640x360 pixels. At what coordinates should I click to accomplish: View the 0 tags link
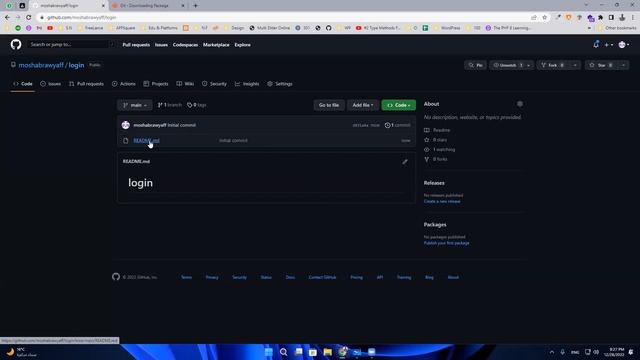(197, 105)
